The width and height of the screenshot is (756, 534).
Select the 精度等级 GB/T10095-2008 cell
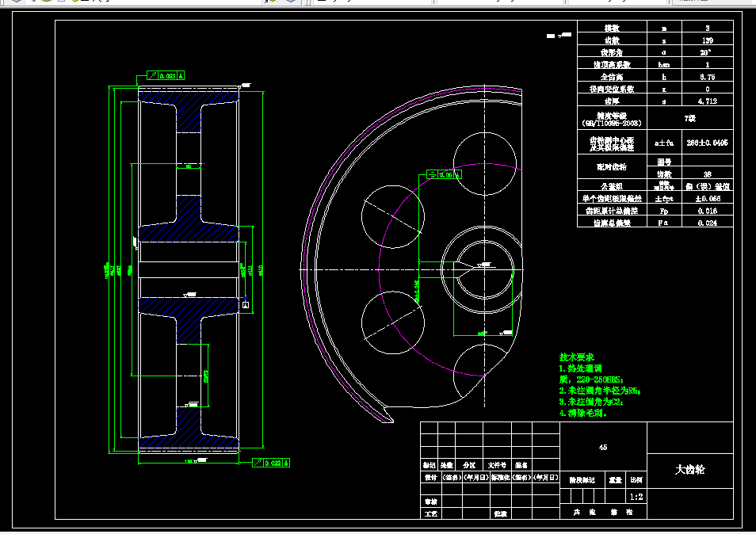pos(612,119)
